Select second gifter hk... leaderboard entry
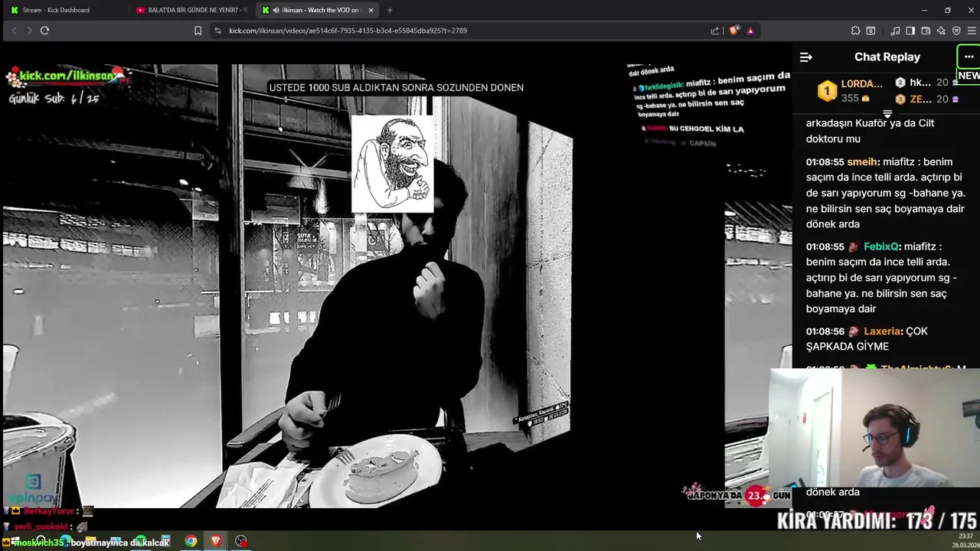 [925, 83]
